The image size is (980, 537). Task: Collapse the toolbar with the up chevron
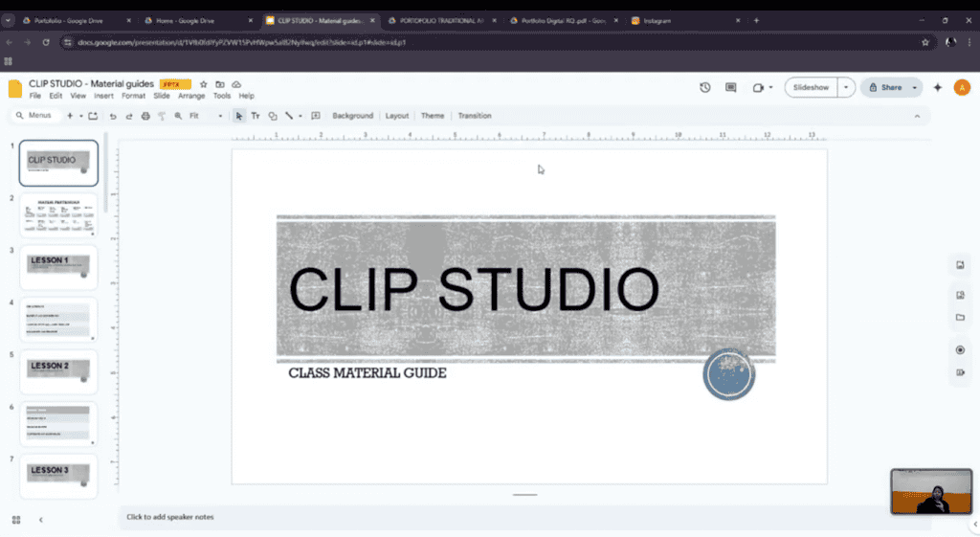click(917, 116)
